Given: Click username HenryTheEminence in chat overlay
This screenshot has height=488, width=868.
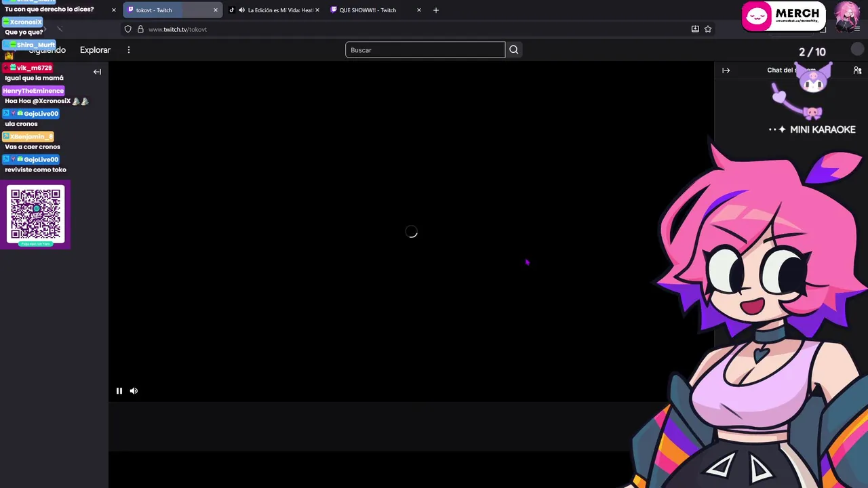Looking at the screenshot, I should 33,91.
